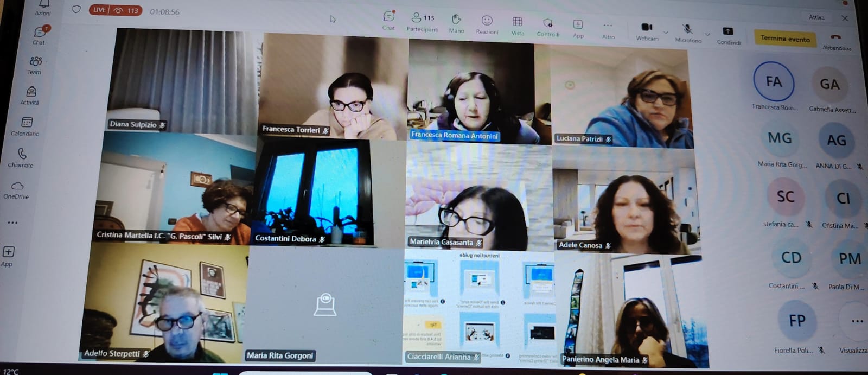868x375 pixels.
Task: Leave meeting with Abbandona
Action: click(836, 40)
